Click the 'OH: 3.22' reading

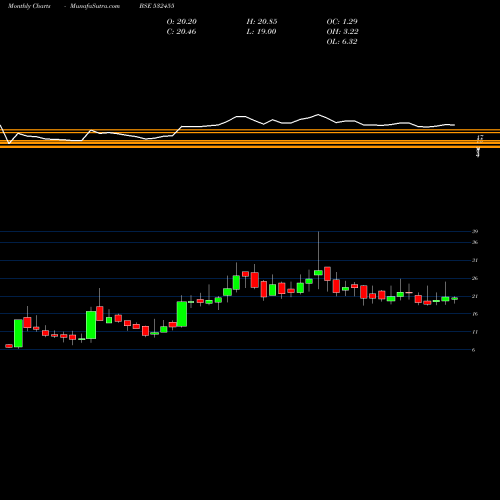click(x=342, y=32)
